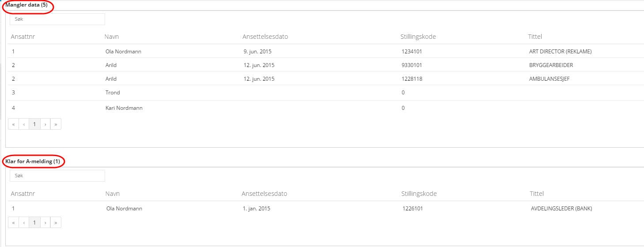Go to next page in Mangler data pagination

(45, 124)
